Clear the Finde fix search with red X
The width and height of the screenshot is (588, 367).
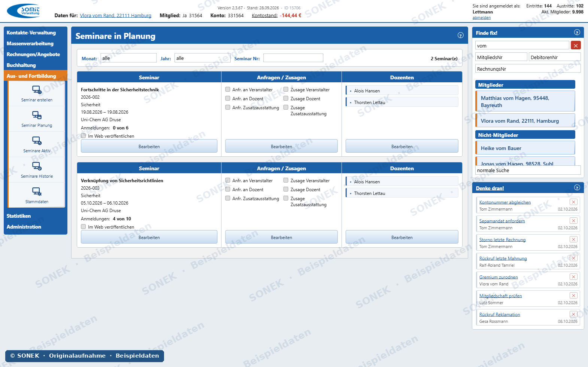click(576, 45)
